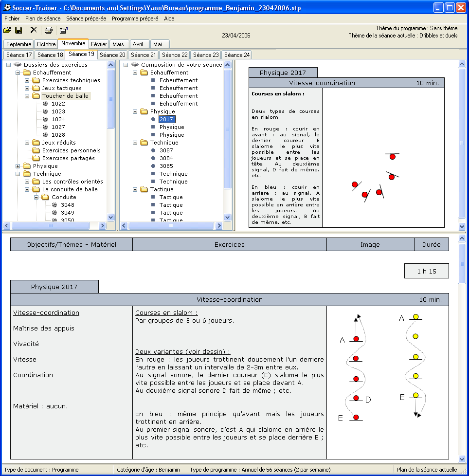Click the Durée column header

point(432,244)
